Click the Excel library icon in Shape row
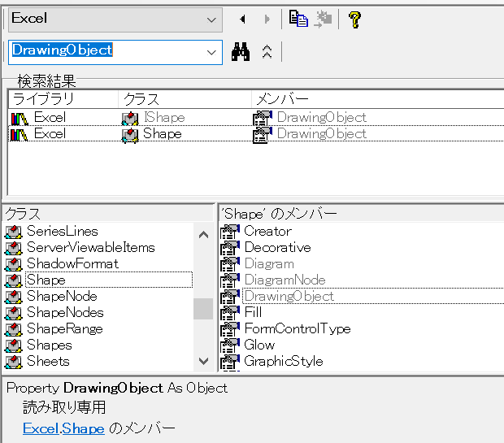Viewport: 504px width, 443px height. pyautogui.click(x=20, y=134)
